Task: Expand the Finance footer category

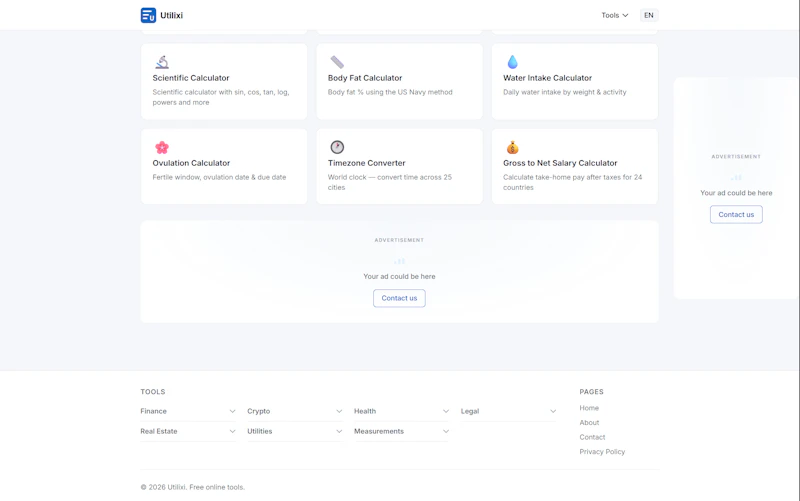Action: click(x=188, y=411)
